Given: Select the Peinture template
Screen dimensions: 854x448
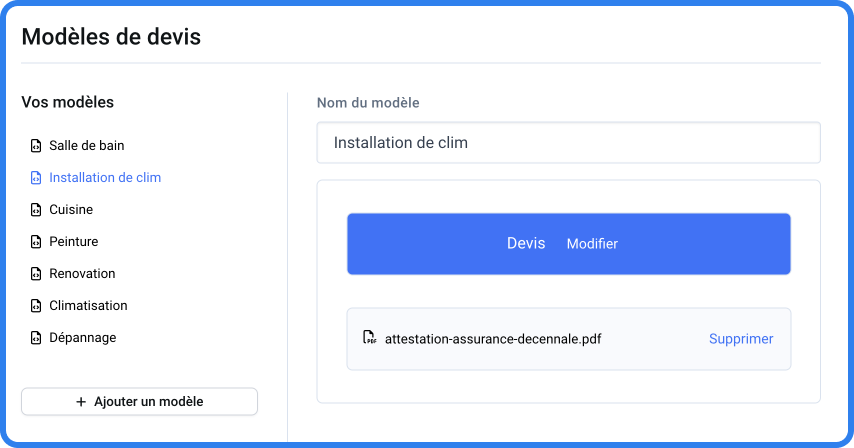Looking at the screenshot, I should (x=74, y=242).
